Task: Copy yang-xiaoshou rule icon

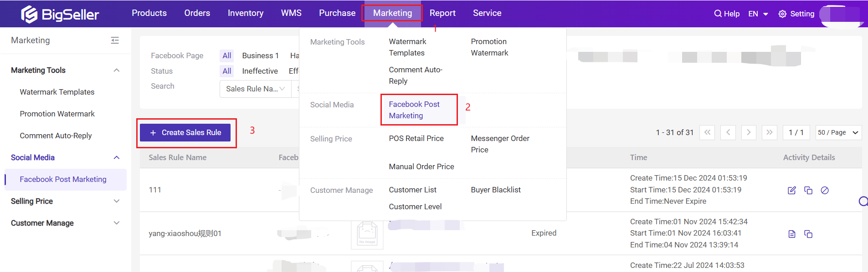Action: [x=808, y=234]
